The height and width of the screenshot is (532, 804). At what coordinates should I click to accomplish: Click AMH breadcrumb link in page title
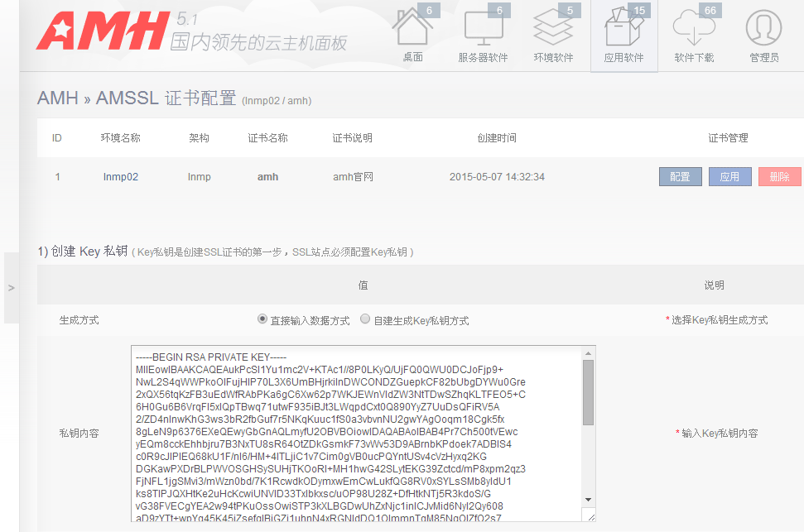[57, 98]
